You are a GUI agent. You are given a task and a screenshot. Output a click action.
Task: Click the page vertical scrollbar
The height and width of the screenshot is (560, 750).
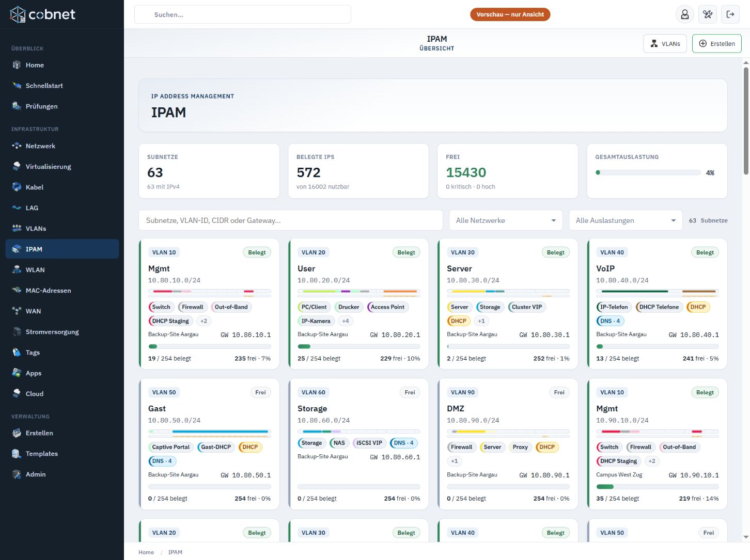click(x=746, y=122)
